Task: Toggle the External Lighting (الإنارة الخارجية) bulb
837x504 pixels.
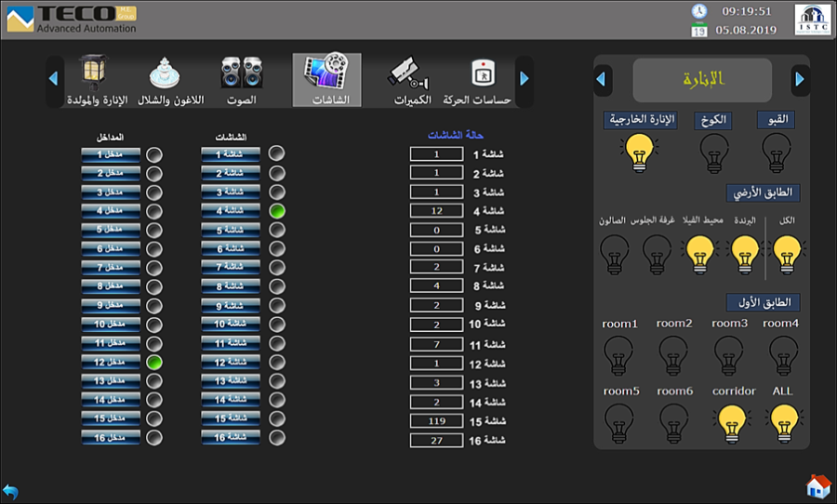Action: tap(641, 152)
